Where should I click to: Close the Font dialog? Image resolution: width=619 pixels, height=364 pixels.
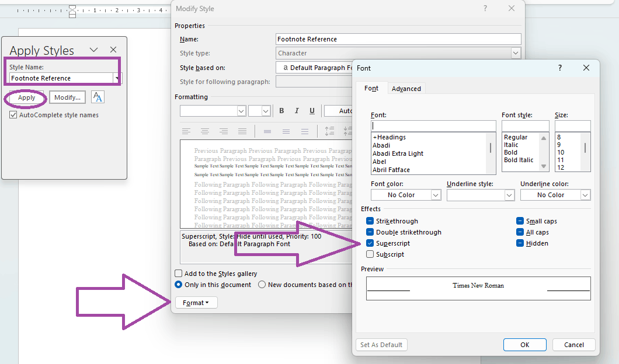[586, 68]
